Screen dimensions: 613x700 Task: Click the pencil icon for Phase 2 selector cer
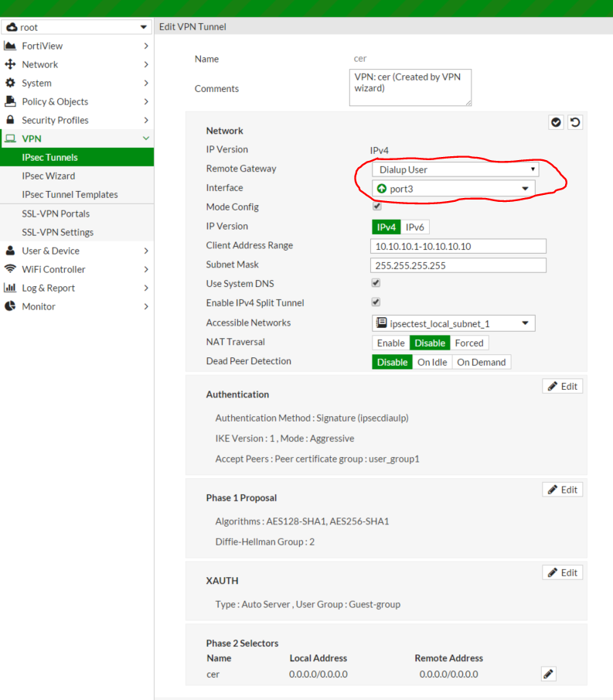549,674
